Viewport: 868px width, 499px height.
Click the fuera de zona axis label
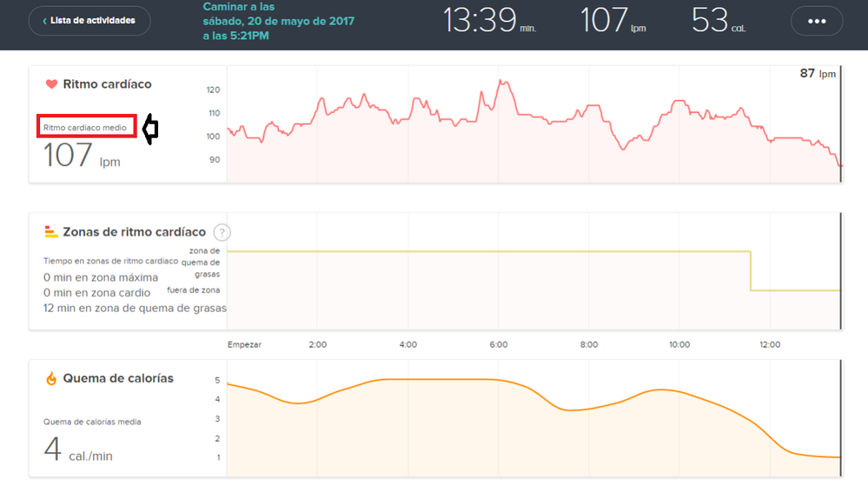tap(193, 290)
